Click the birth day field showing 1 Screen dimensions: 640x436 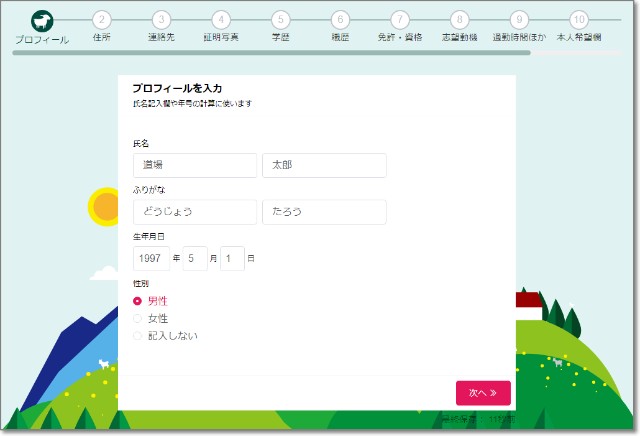(x=232, y=259)
